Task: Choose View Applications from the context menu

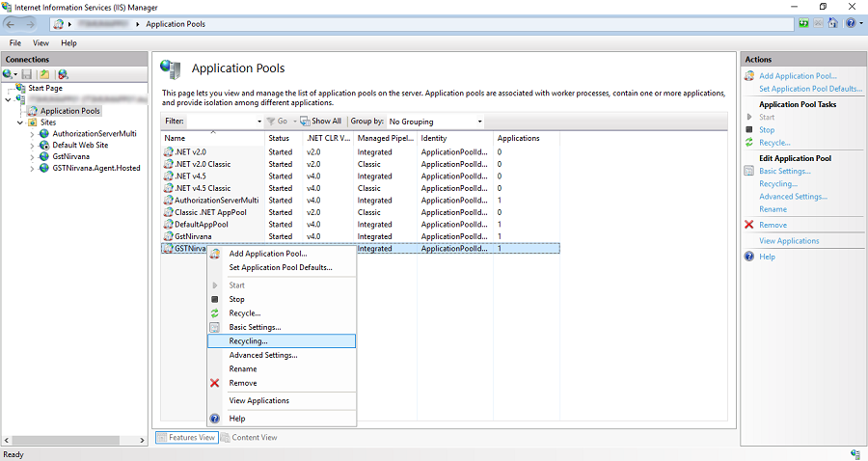Action: [x=282, y=400]
